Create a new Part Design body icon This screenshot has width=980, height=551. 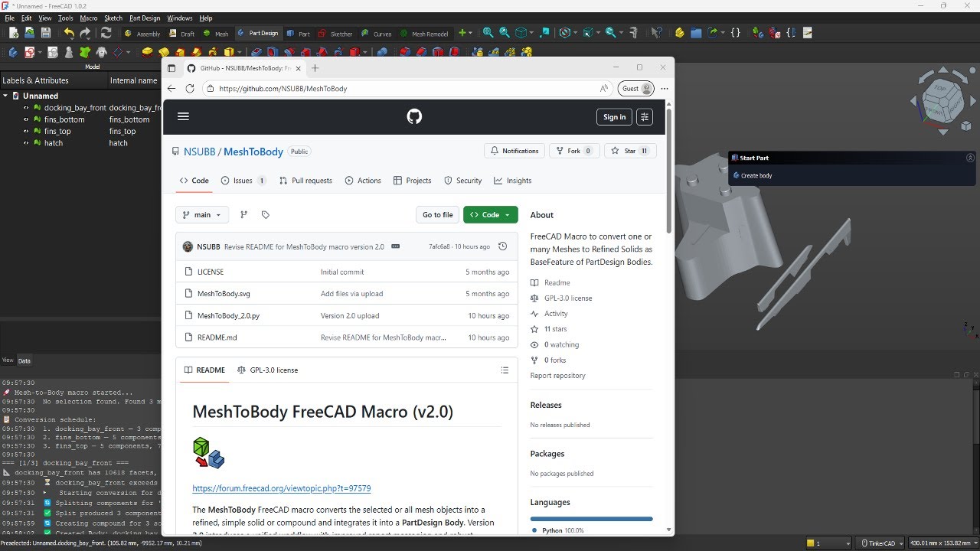tap(13, 52)
